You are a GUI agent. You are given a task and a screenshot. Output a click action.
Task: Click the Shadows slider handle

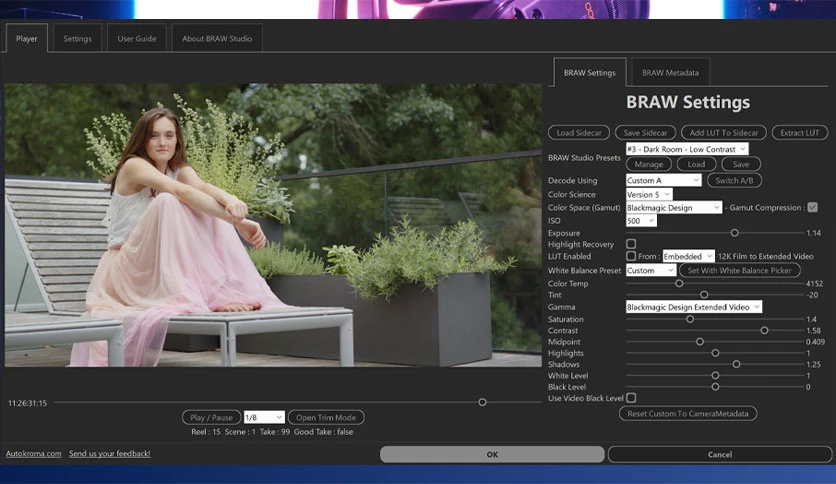click(x=736, y=364)
